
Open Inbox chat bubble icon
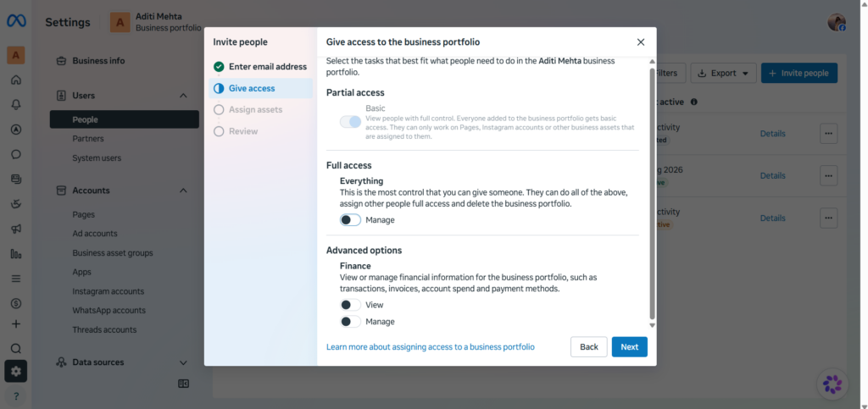coord(16,154)
